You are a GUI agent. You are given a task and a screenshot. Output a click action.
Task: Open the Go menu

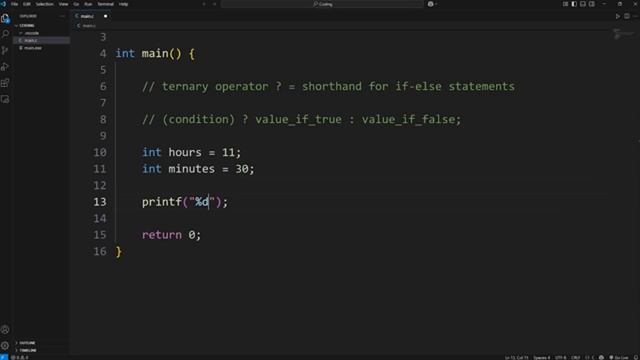tap(76, 4)
